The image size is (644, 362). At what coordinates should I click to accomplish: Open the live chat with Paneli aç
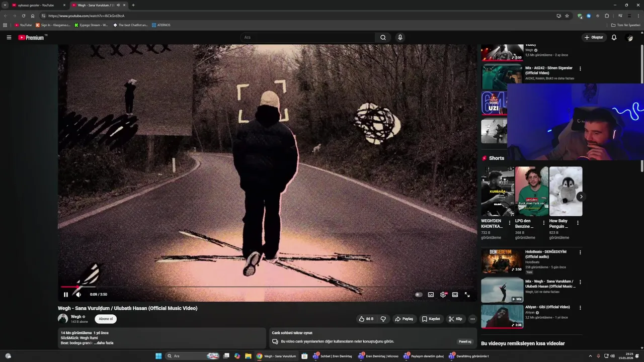tap(465, 341)
